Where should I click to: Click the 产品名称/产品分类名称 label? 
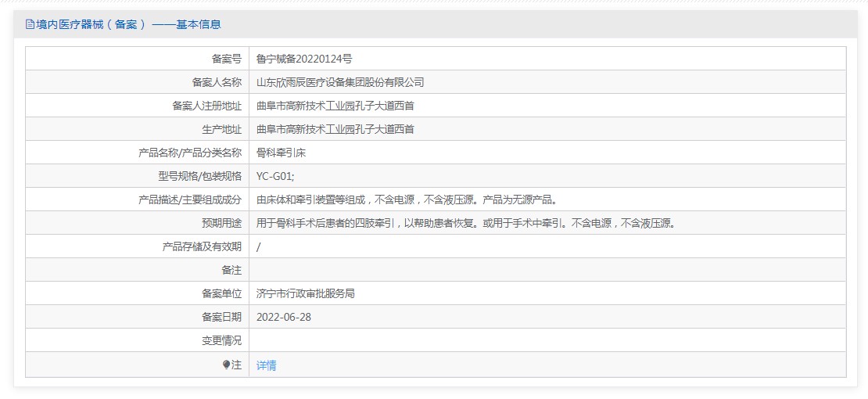(x=190, y=153)
